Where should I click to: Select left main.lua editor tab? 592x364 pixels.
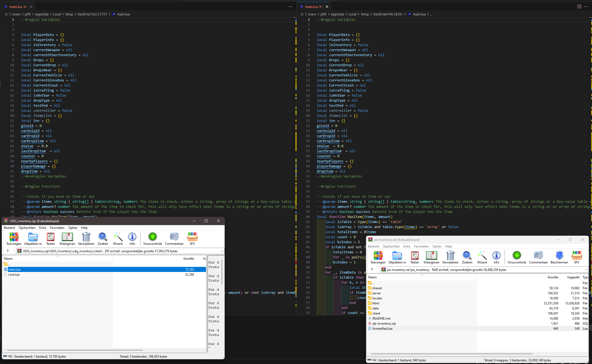18,7
